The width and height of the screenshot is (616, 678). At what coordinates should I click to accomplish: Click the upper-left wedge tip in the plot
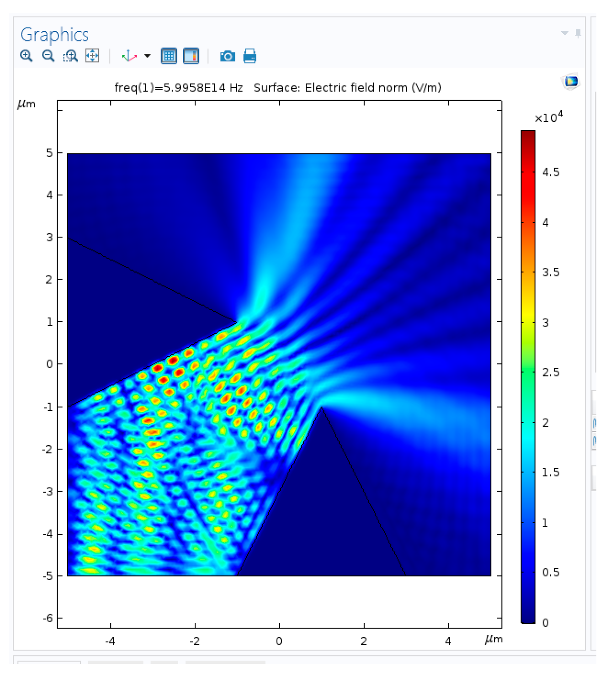click(236, 322)
